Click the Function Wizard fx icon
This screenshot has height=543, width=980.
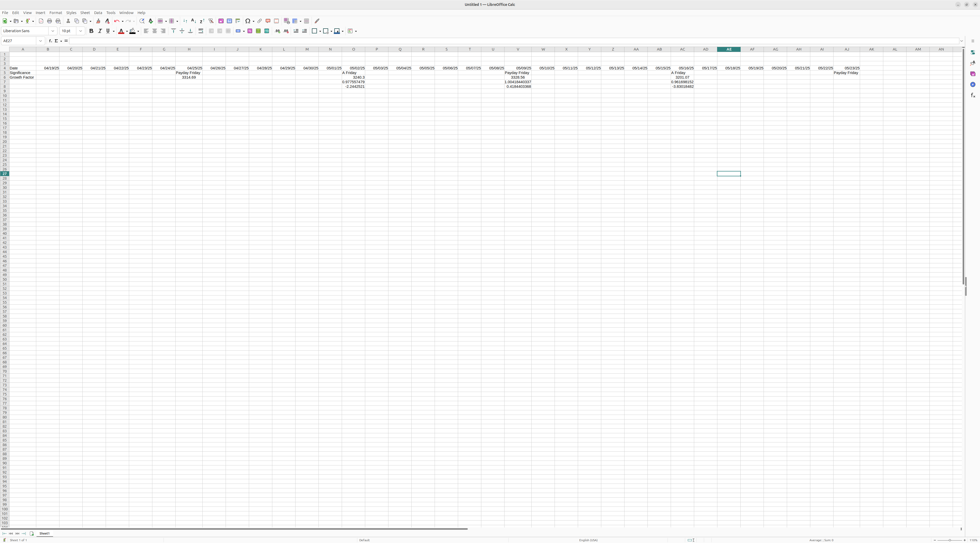click(x=50, y=41)
